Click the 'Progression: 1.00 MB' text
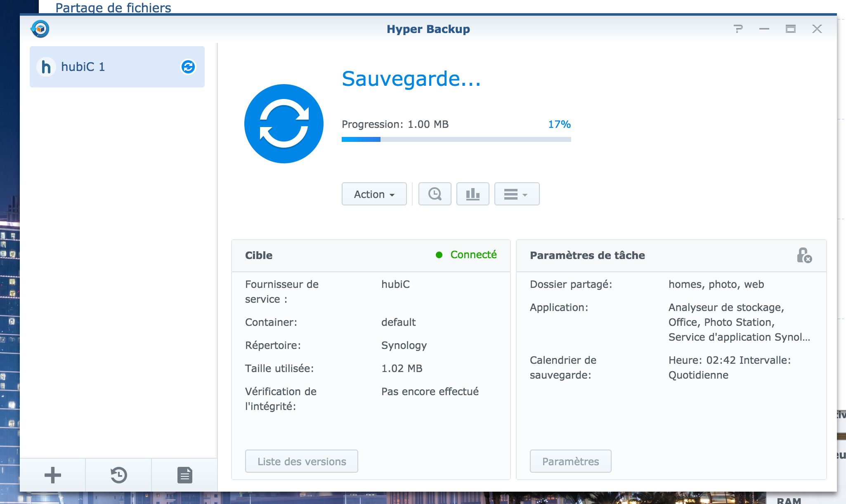This screenshot has height=504, width=846. 395,124
